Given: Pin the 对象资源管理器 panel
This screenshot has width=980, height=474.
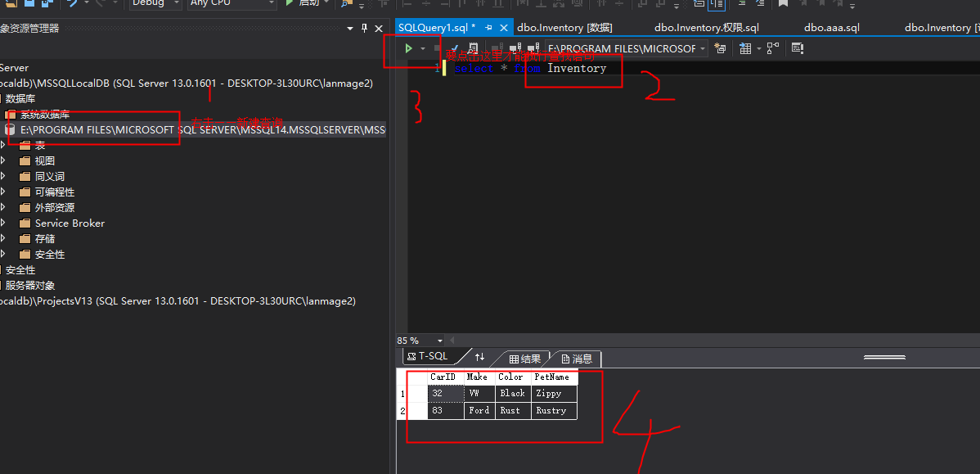Looking at the screenshot, I should pyautogui.click(x=363, y=27).
